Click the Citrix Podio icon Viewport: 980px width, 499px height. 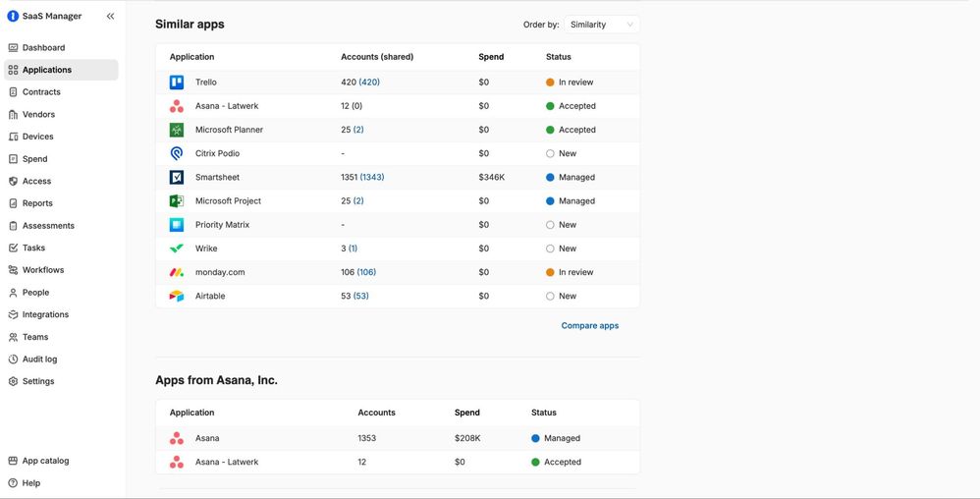pos(177,154)
